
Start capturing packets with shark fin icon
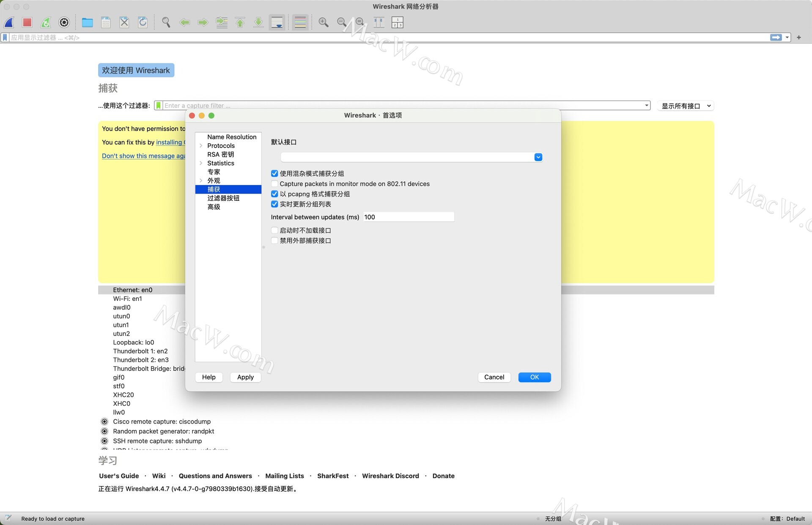coord(9,22)
